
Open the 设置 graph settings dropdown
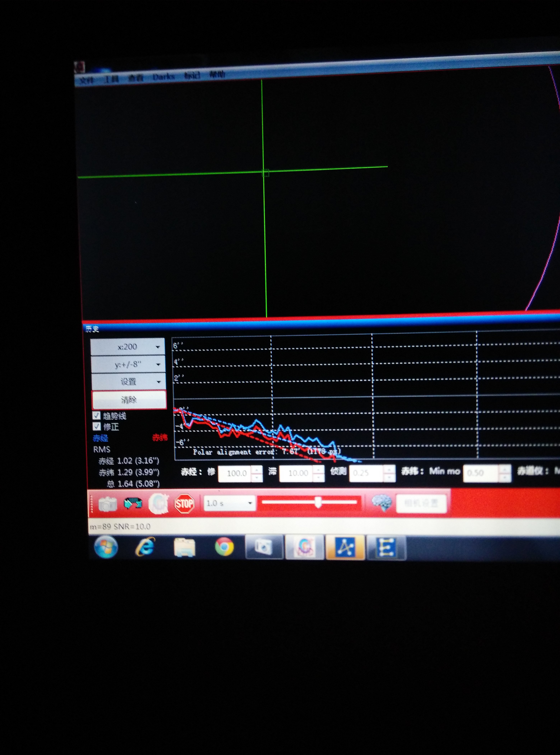(129, 382)
